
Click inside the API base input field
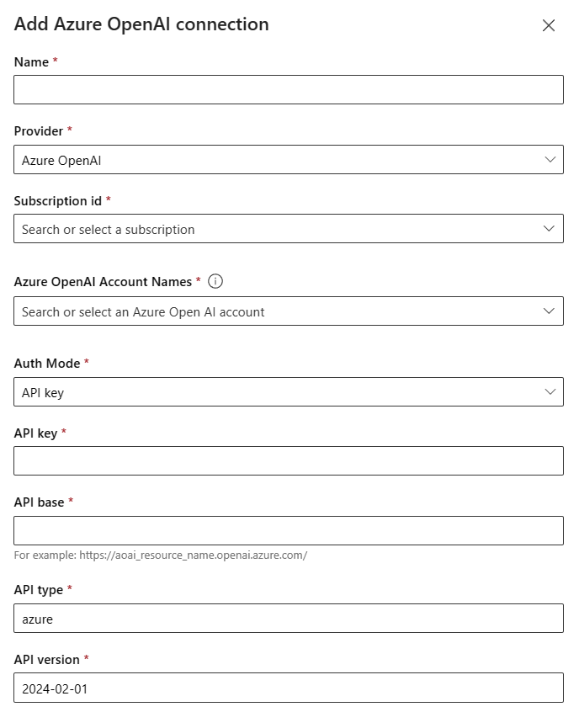(x=289, y=530)
